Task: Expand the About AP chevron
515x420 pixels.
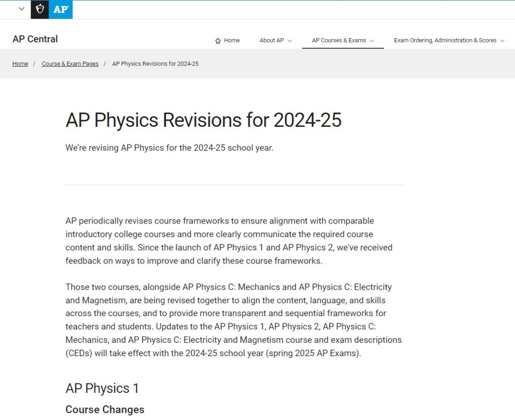Action: click(290, 41)
